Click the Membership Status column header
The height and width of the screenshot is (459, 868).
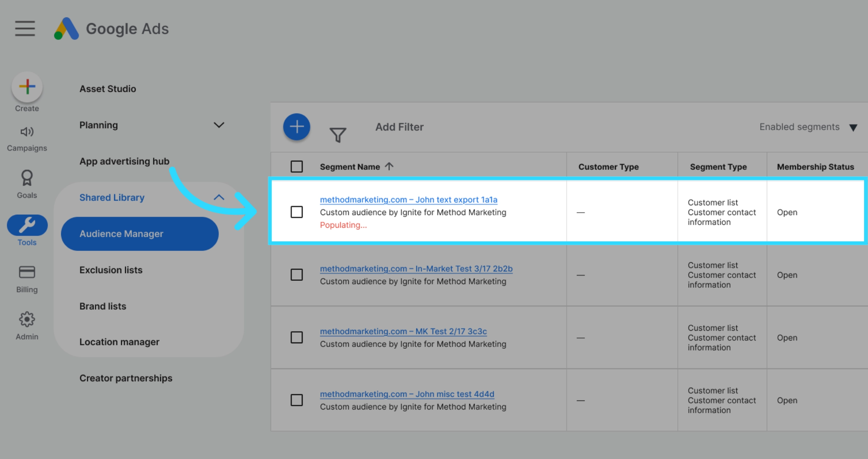coord(816,167)
